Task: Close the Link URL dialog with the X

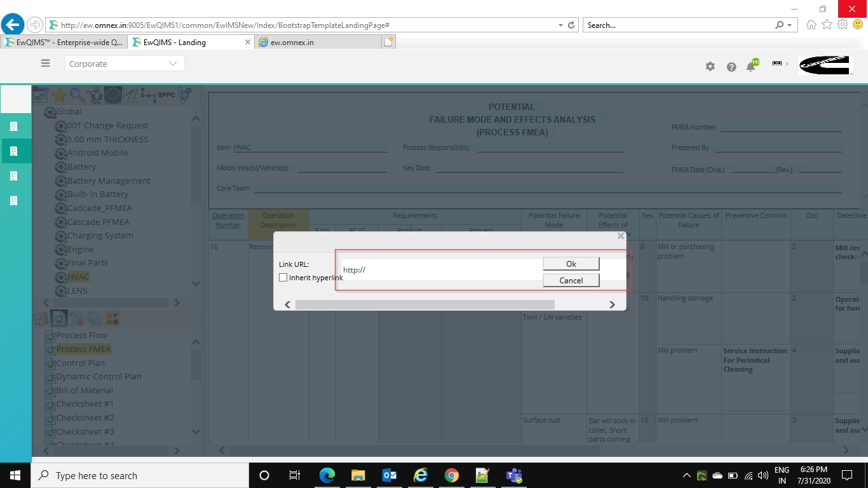Action: tap(621, 236)
